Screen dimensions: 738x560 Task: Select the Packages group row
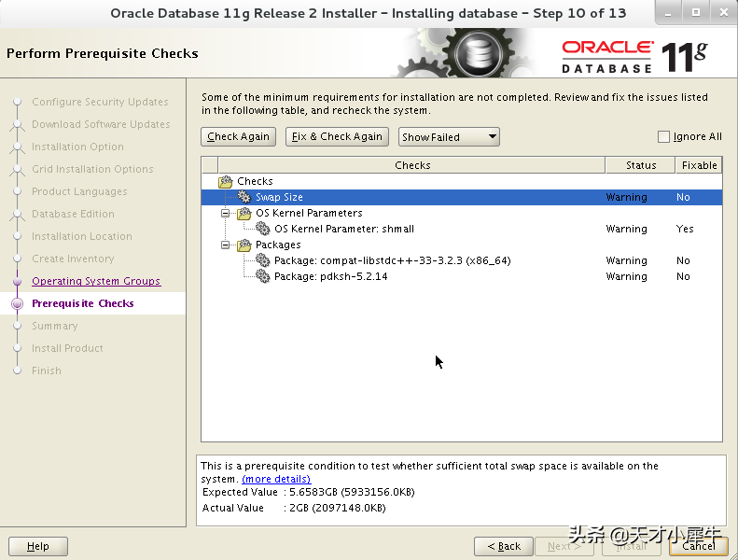tap(462, 245)
